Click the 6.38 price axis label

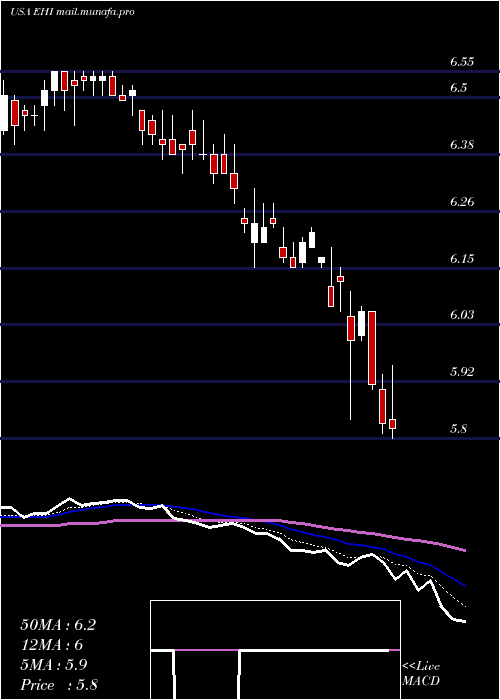pos(461,145)
